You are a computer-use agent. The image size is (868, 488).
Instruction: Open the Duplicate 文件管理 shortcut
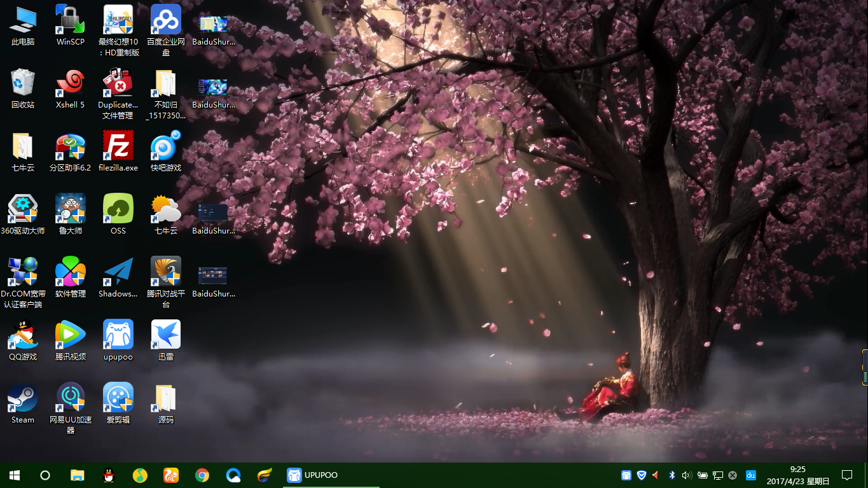[x=118, y=94]
